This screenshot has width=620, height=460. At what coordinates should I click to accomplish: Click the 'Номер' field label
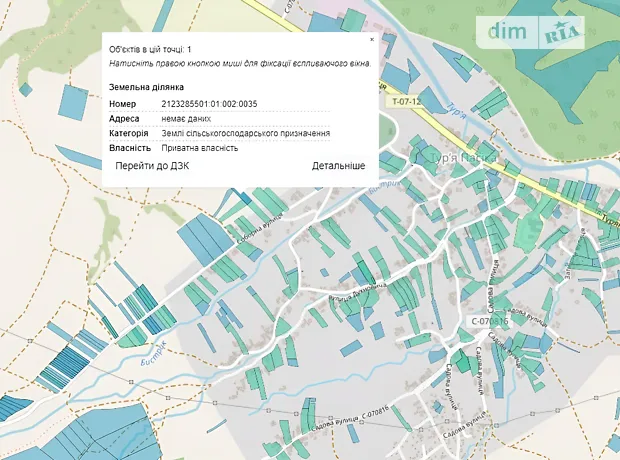pyautogui.click(x=121, y=103)
